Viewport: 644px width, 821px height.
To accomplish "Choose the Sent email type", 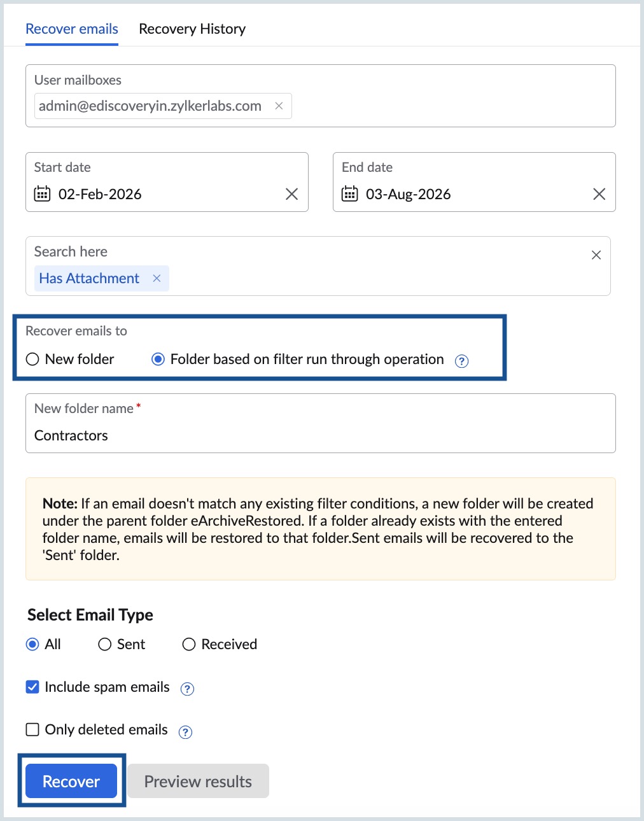I will (105, 645).
